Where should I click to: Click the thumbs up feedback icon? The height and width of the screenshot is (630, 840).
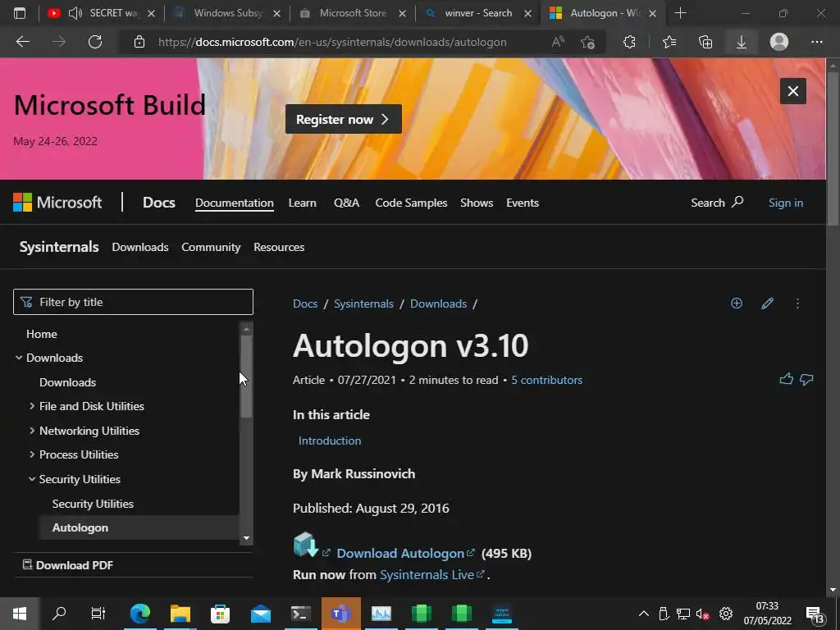coord(786,379)
